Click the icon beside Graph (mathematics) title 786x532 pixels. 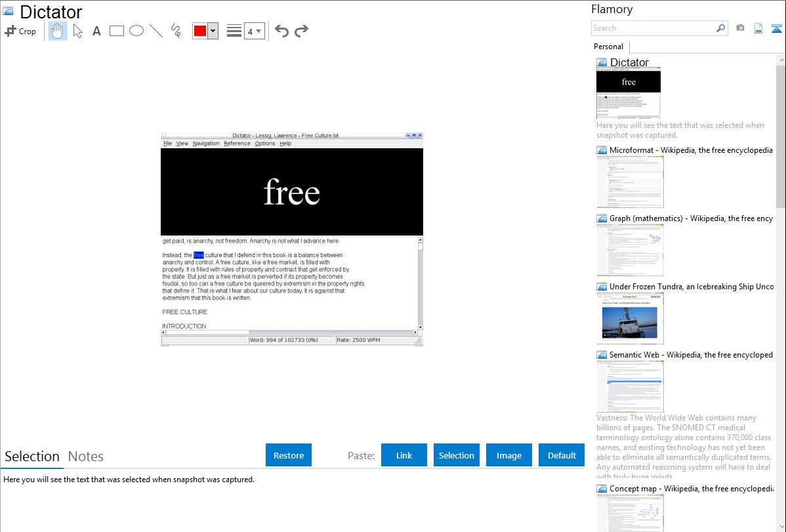(602, 218)
